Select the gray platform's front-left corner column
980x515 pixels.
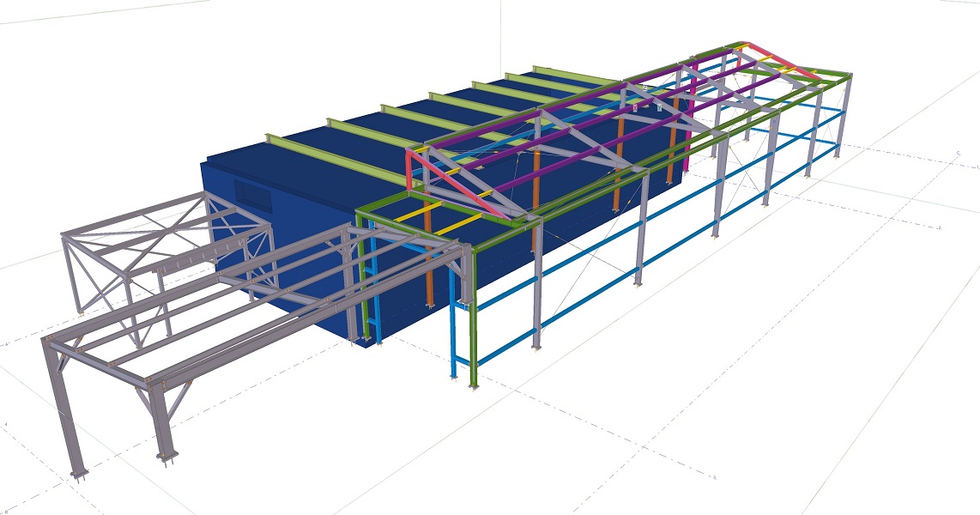click(63, 408)
